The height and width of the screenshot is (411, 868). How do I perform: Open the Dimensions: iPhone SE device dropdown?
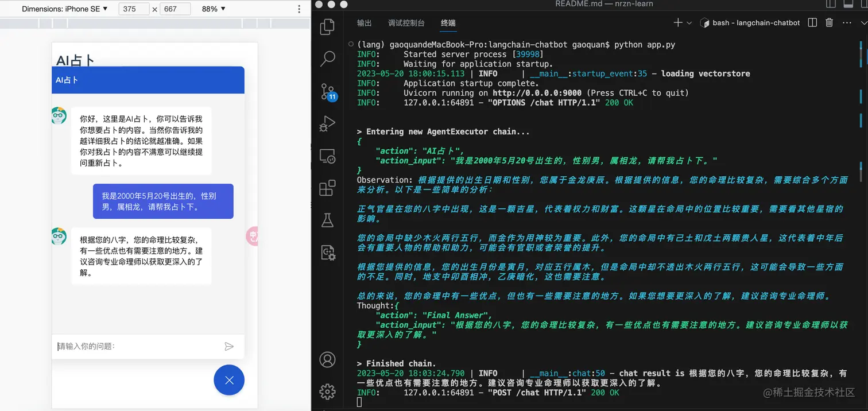tap(65, 9)
